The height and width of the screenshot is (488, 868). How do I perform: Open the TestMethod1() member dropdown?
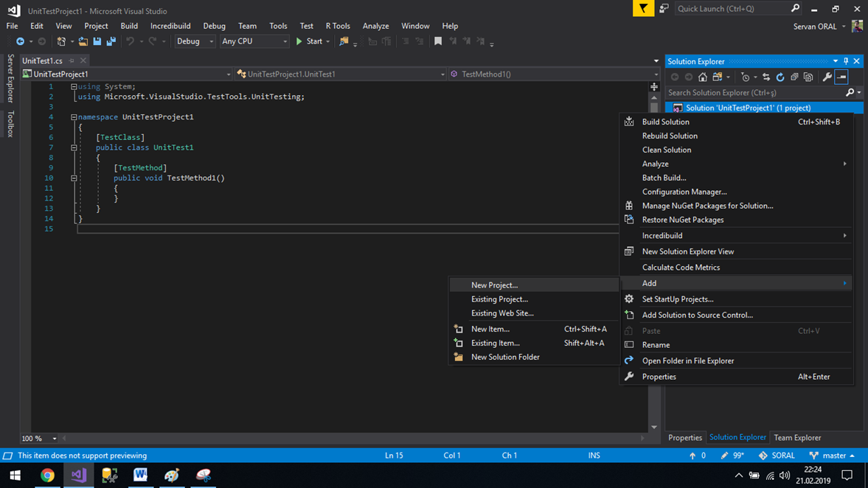coord(555,74)
